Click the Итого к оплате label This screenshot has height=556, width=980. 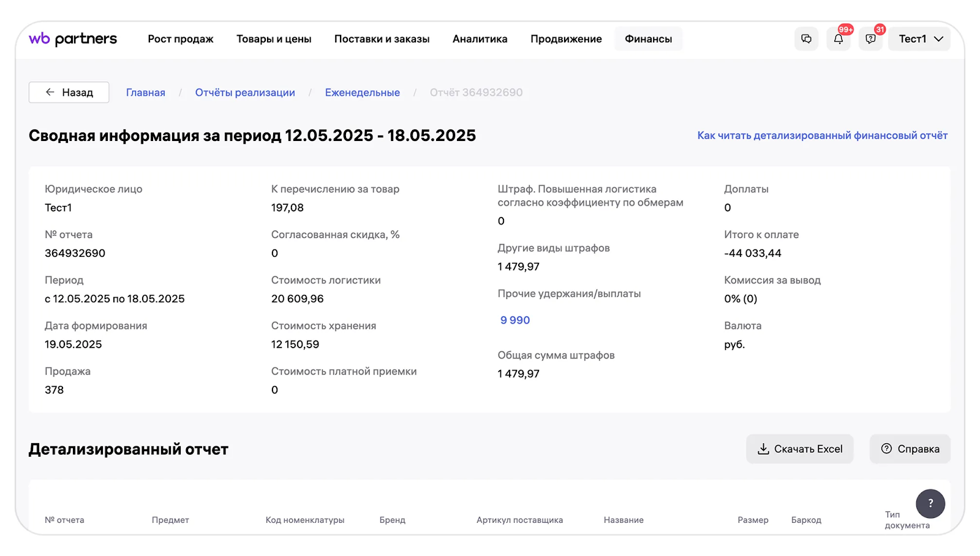[761, 235]
